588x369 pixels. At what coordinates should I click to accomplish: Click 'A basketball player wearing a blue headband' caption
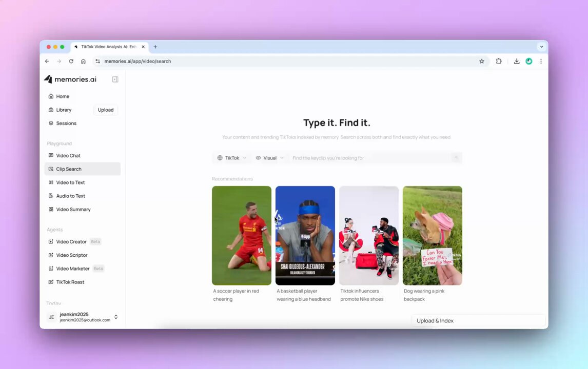[304, 295]
